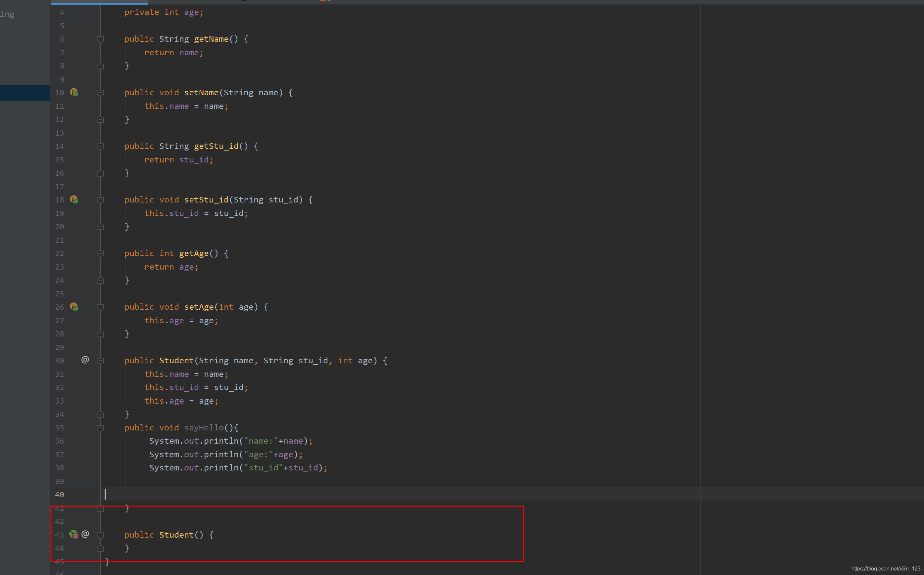Click the fold end marker at line 44
The height and width of the screenshot is (575, 924).
click(x=100, y=549)
